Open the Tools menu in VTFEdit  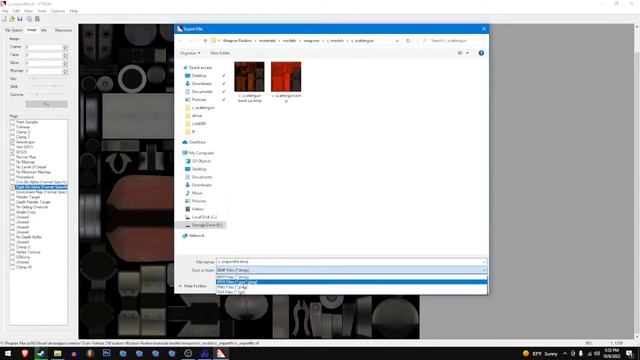pos(42,11)
